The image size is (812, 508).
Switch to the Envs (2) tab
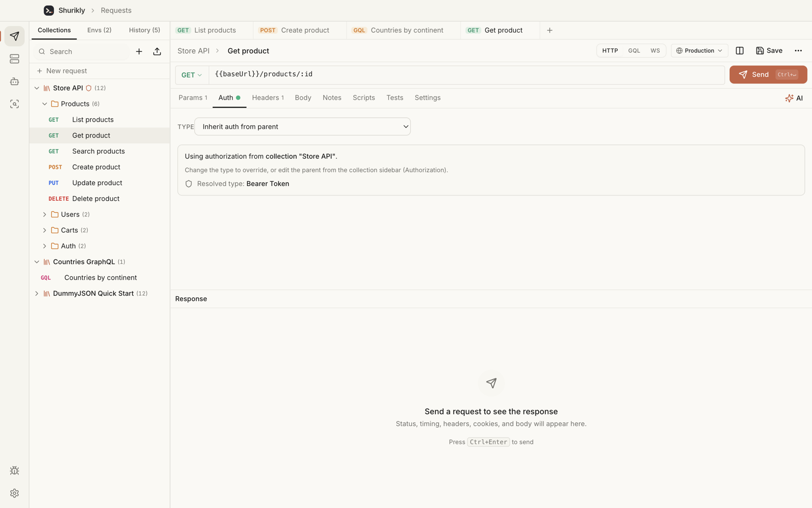tap(99, 30)
